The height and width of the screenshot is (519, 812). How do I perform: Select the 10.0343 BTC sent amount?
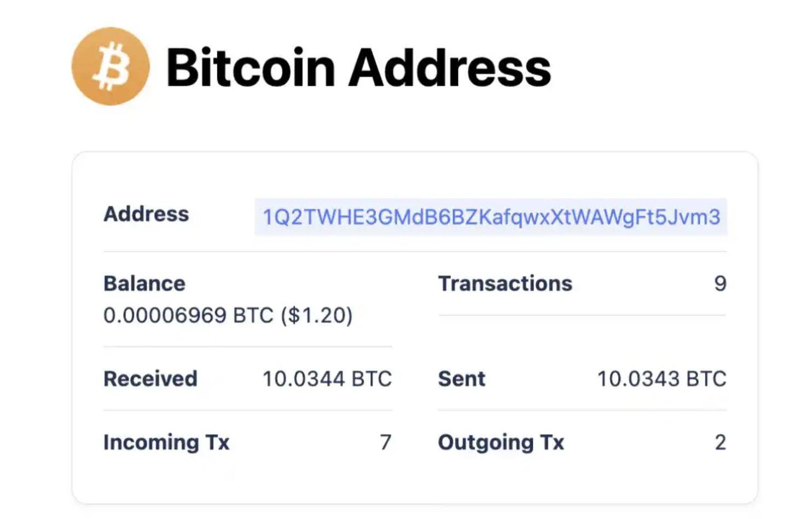pos(662,379)
